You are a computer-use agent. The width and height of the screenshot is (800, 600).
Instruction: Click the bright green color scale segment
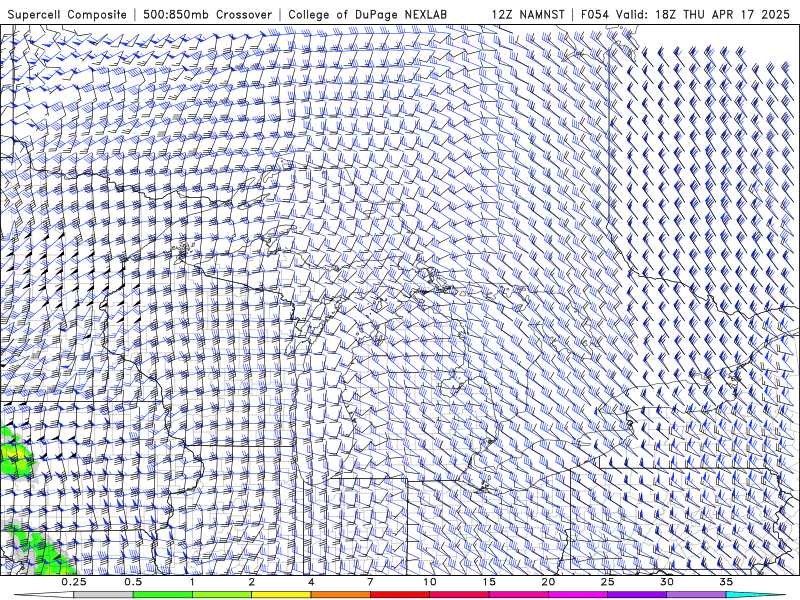pyautogui.click(x=162, y=595)
